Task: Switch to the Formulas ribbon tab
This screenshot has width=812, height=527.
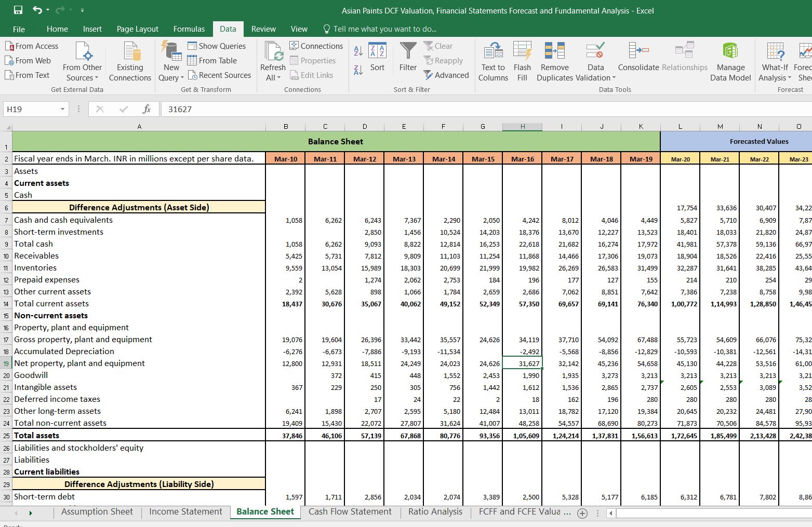Action: point(189,29)
